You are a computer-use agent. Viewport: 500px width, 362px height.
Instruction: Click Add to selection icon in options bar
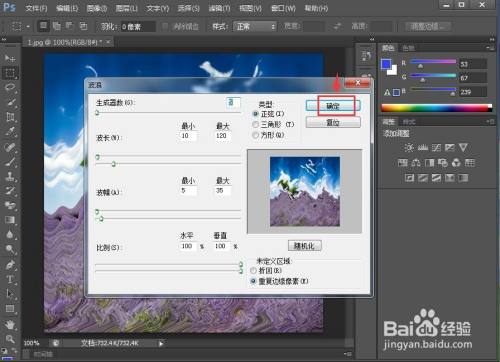click(56, 26)
